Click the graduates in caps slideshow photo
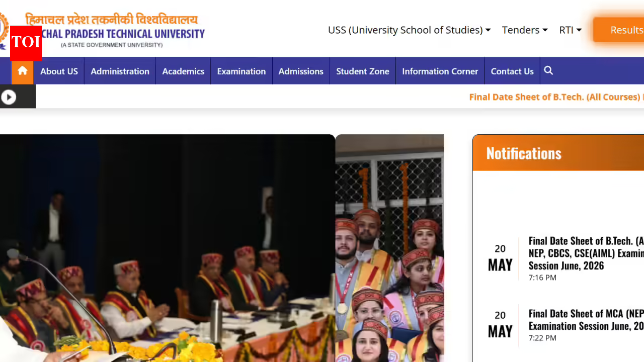This screenshot has height=362, width=644. pos(390,248)
